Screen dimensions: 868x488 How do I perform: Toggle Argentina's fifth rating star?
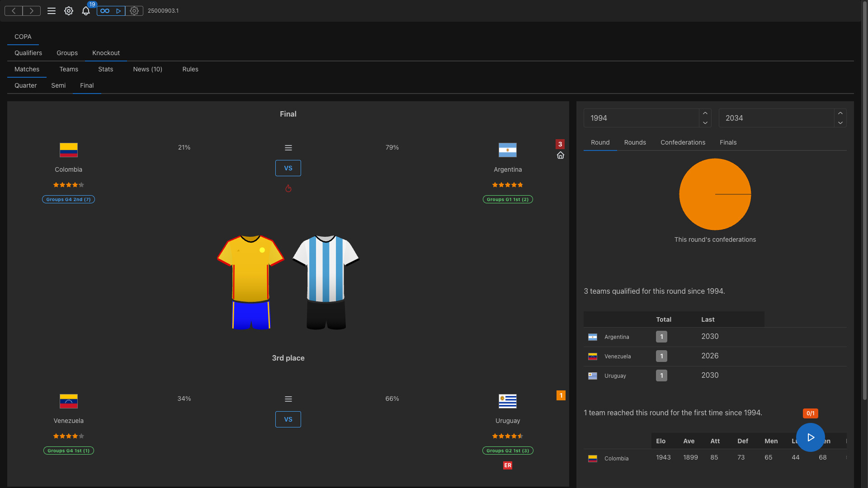coord(521,185)
